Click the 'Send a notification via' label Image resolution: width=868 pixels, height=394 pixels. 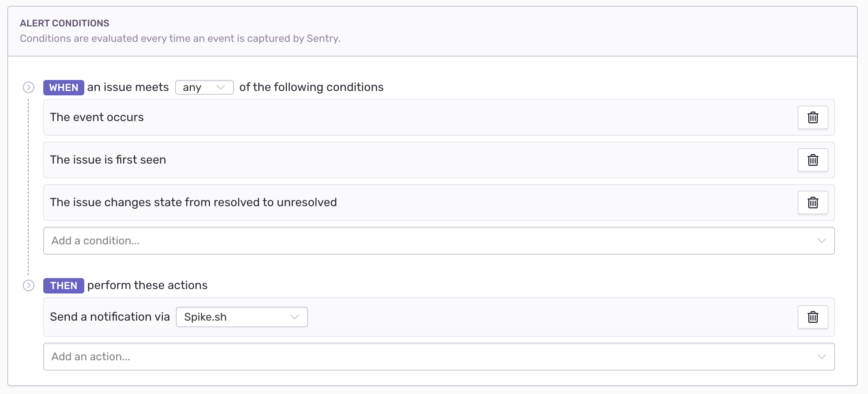pos(110,317)
